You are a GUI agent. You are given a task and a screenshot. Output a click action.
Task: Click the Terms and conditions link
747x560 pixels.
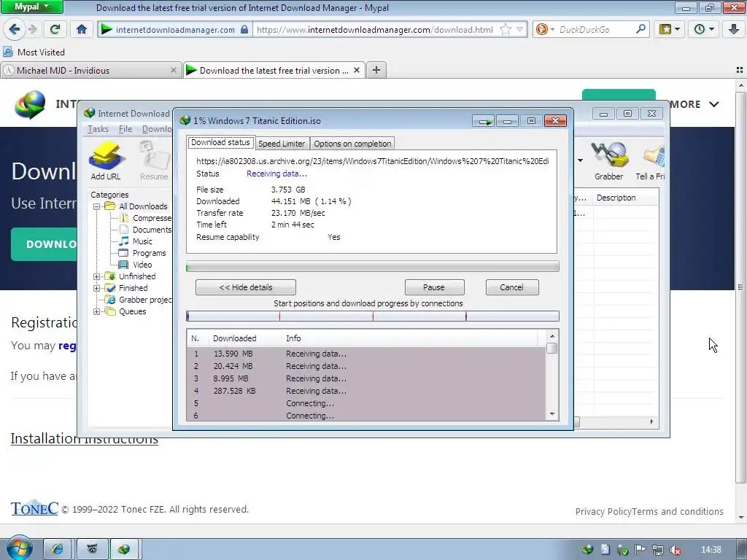tap(678, 511)
